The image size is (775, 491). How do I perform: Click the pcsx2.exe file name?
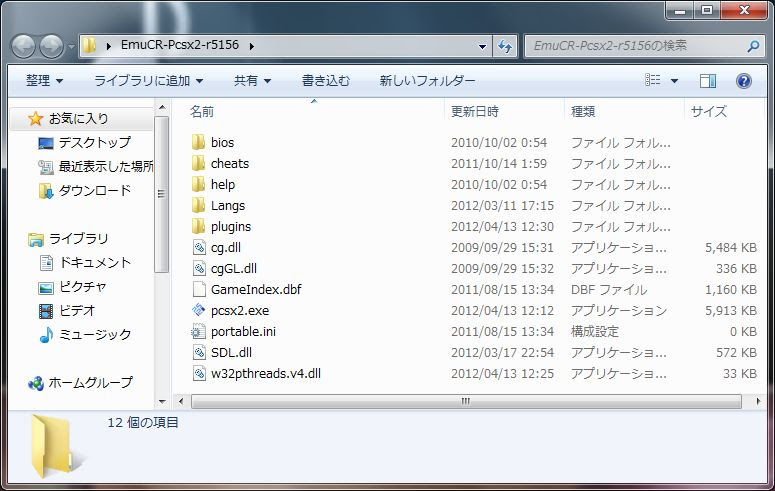coord(240,311)
